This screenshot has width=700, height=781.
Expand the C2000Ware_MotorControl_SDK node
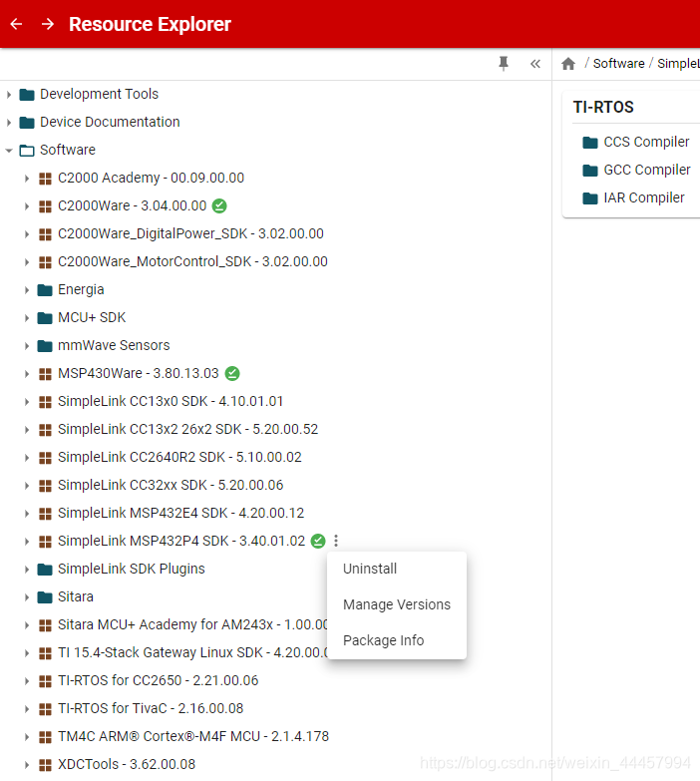[26, 261]
